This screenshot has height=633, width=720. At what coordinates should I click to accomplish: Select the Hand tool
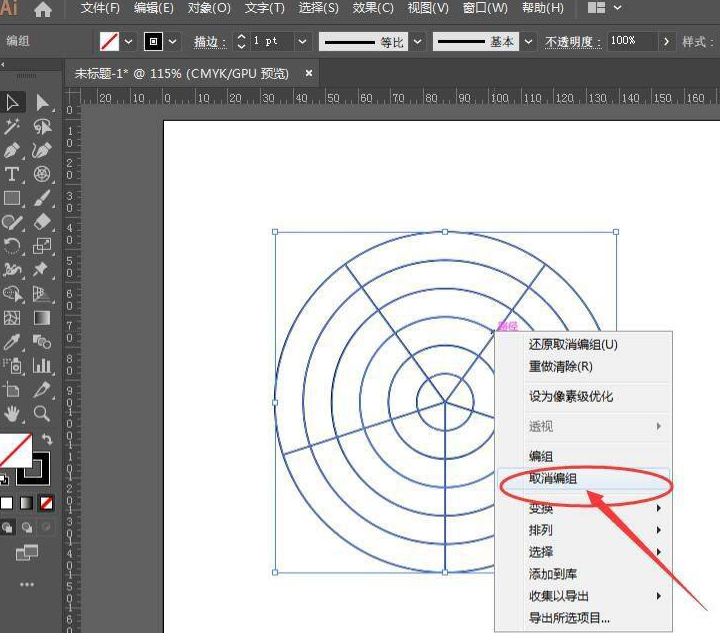pyautogui.click(x=12, y=414)
